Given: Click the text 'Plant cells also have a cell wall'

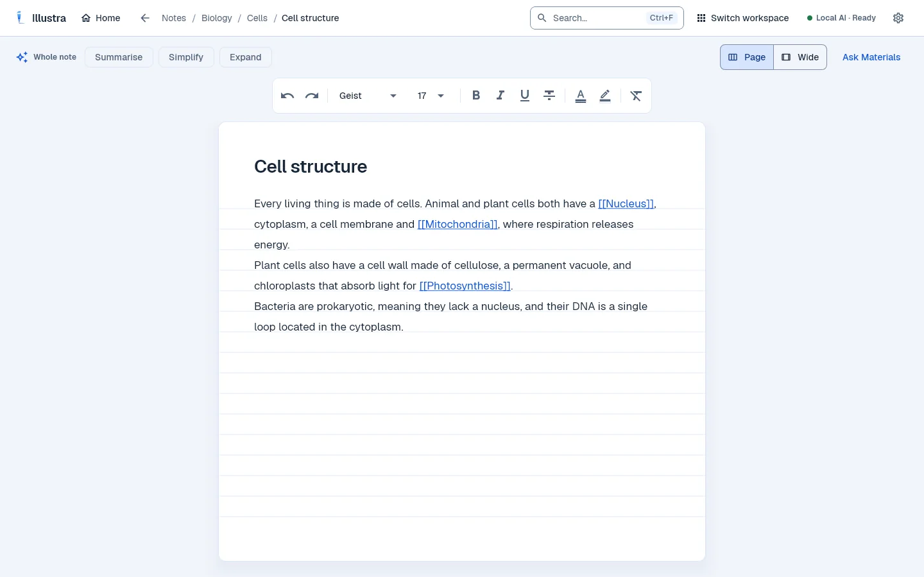Looking at the screenshot, I should (x=331, y=265).
